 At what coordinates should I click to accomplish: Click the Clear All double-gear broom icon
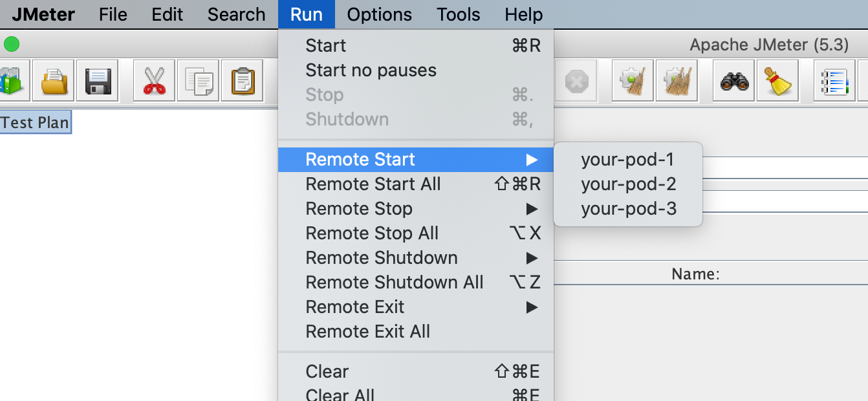(677, 81)
